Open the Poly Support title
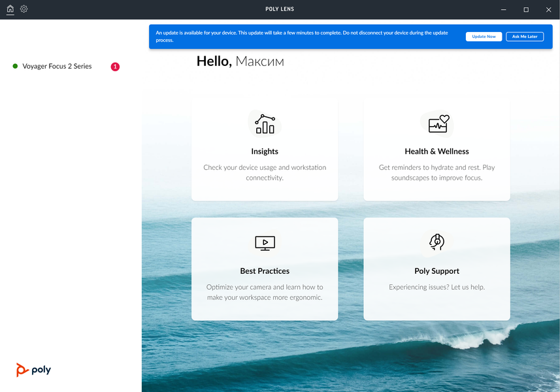Viewport: 560px width, 392px height. [x=436, y=271]
